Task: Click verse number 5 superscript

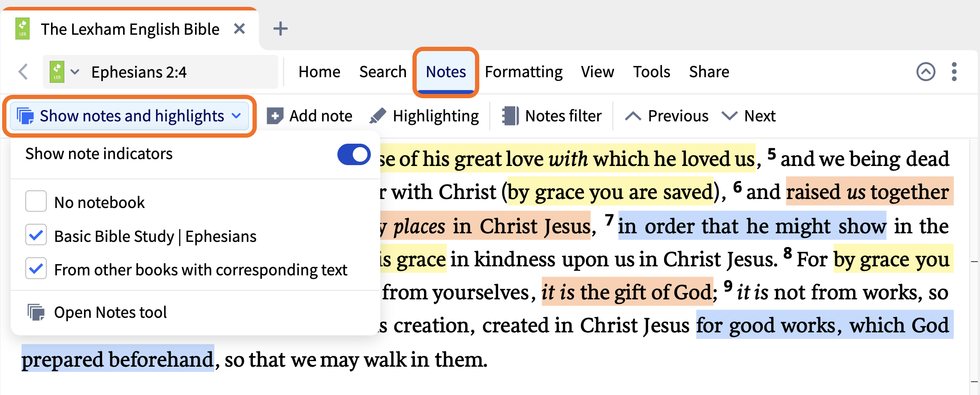Action: pyautogui.click(x=772, y=154)
